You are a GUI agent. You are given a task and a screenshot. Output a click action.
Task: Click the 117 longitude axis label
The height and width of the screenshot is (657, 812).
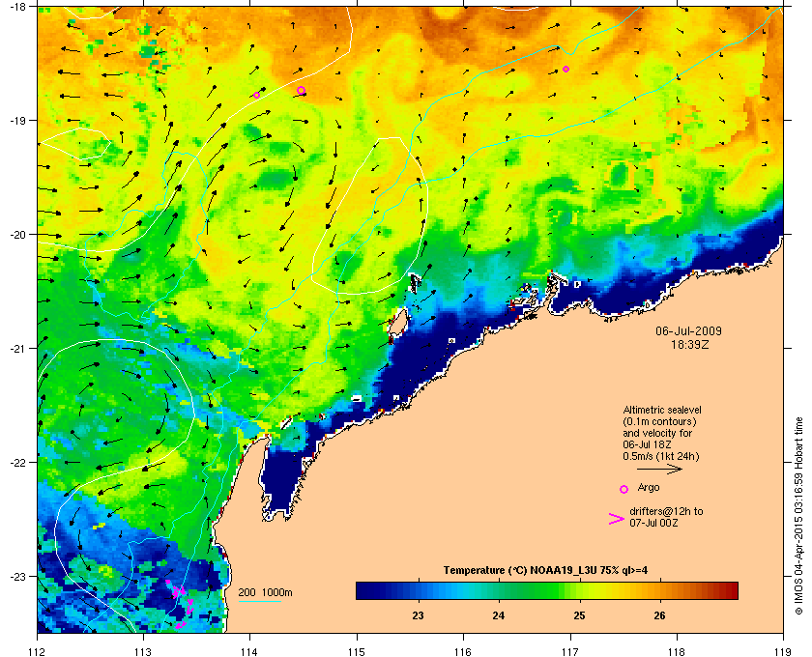click(570, 652)
